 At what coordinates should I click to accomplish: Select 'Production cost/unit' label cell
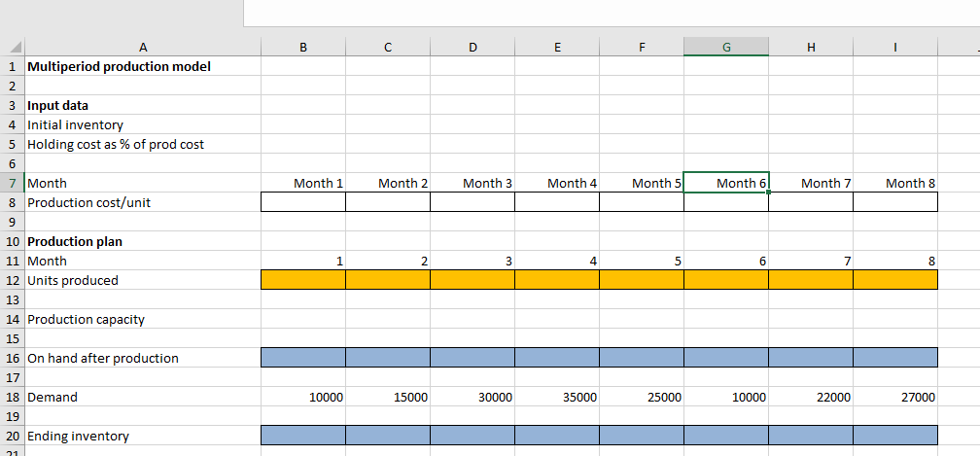(143, 202)
